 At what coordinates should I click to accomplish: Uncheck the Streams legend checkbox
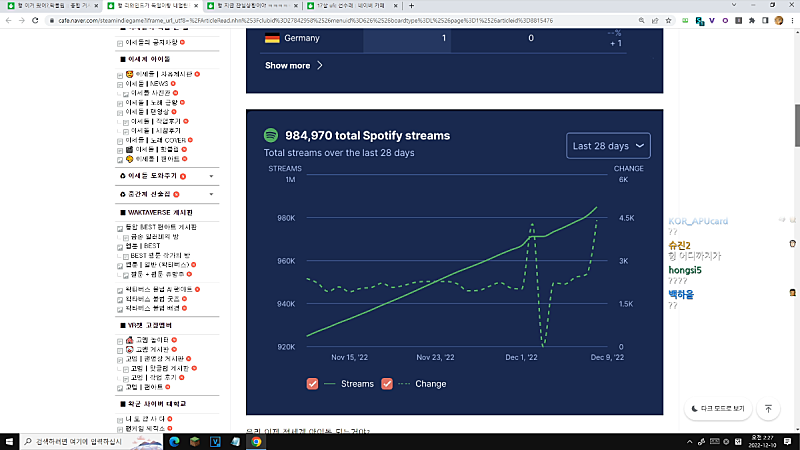click(312, 384)
